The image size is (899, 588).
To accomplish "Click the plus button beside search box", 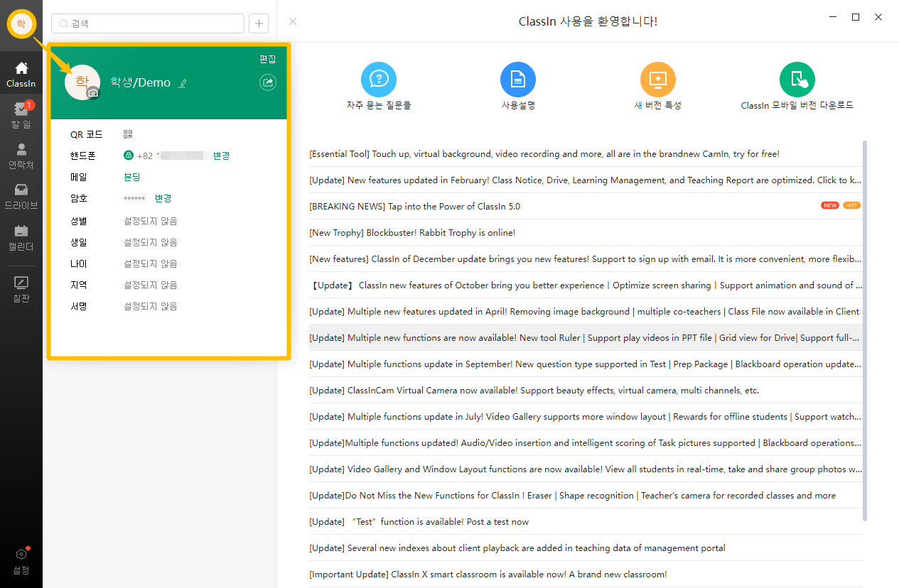I will (259, 23).
